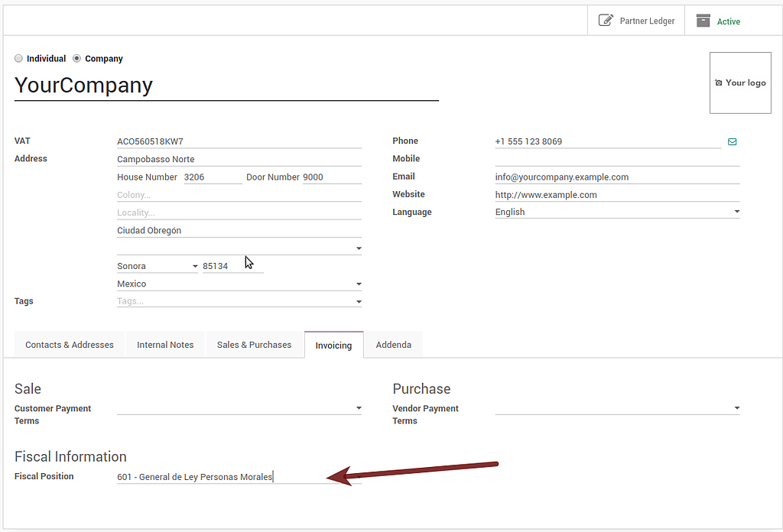Image resolution: width=783 pixels, height=532 pixels.
Task: Click the Partner Ledger edit icon
Action: click(x=606, y=21)
